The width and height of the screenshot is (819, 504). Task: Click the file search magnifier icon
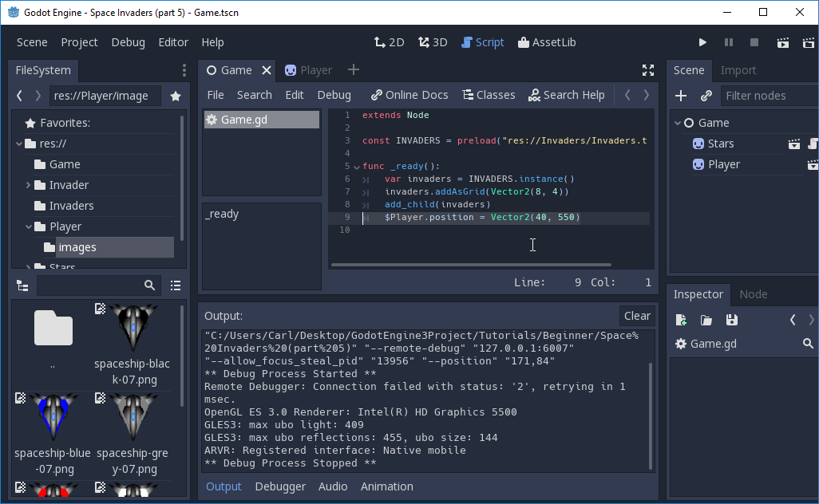click(149, 285)
